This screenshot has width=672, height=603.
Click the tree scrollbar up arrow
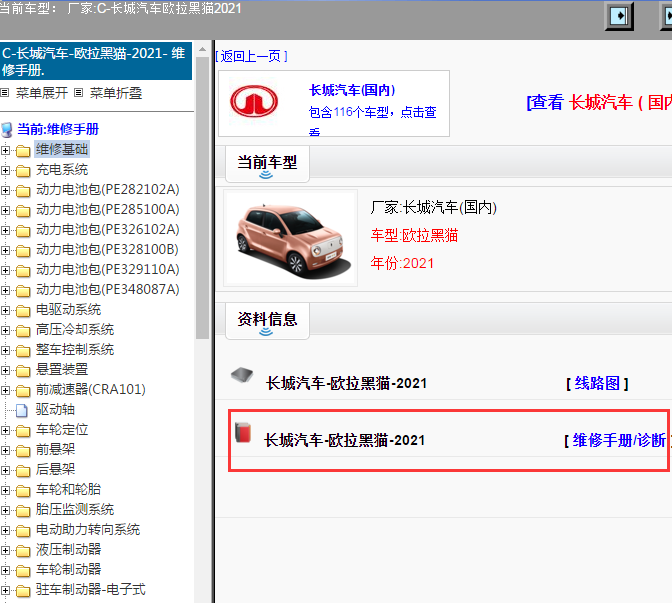click(202, 50)
